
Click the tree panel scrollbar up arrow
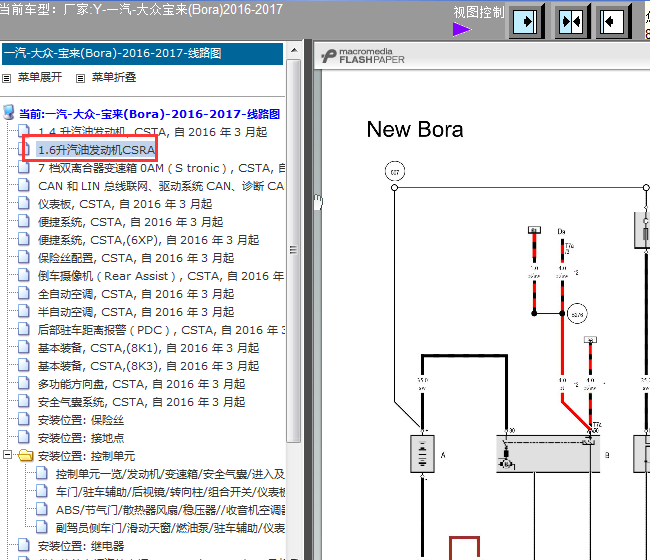click(x=294, y=50)
